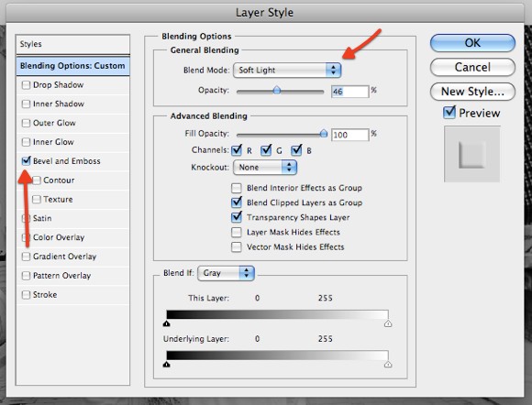Click the bevel style preview thumbnail
This screenshot has height=405, width=532.
472,154
